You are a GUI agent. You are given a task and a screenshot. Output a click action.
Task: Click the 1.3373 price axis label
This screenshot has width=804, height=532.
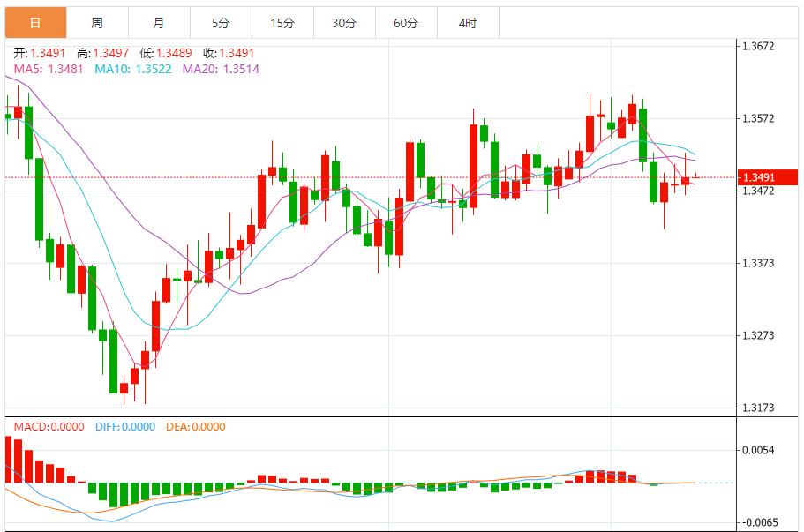point(758,263)
